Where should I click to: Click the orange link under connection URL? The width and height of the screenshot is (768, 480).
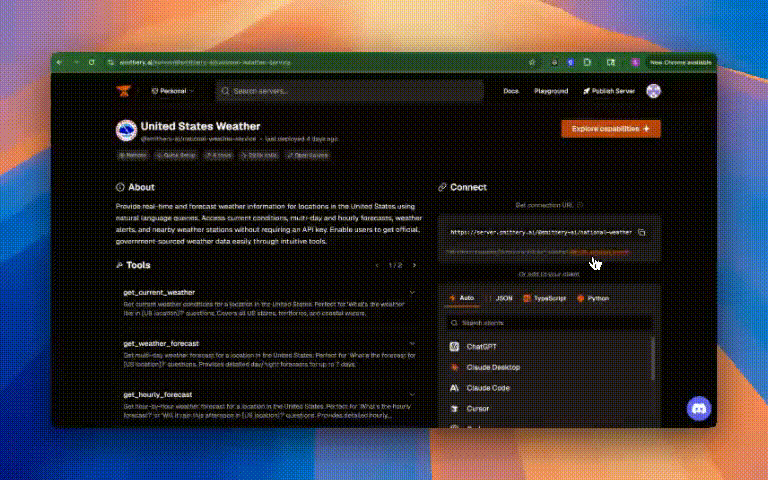(x=599, y=252)
